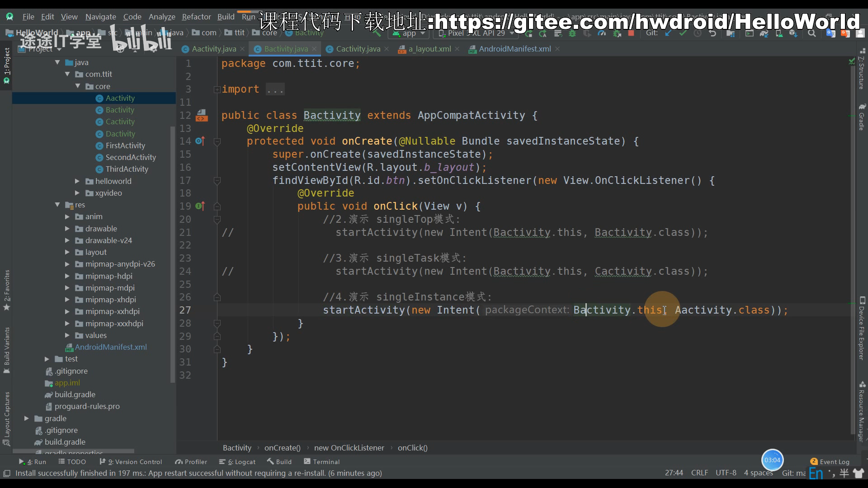Screen dimensions: 868x488
Task: Toggle the Layout Captures side panel
Action: 6,419
